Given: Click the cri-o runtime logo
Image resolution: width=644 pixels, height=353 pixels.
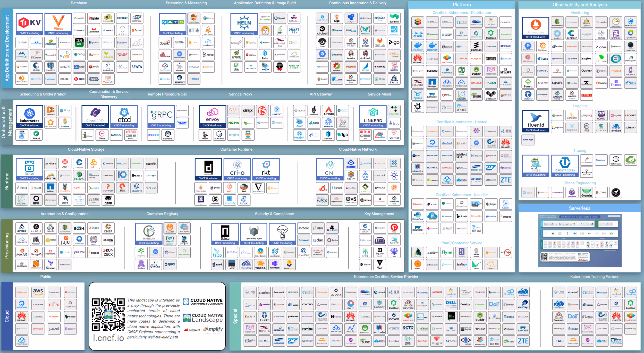Looking at the screenshot, I should click(237, 169).
